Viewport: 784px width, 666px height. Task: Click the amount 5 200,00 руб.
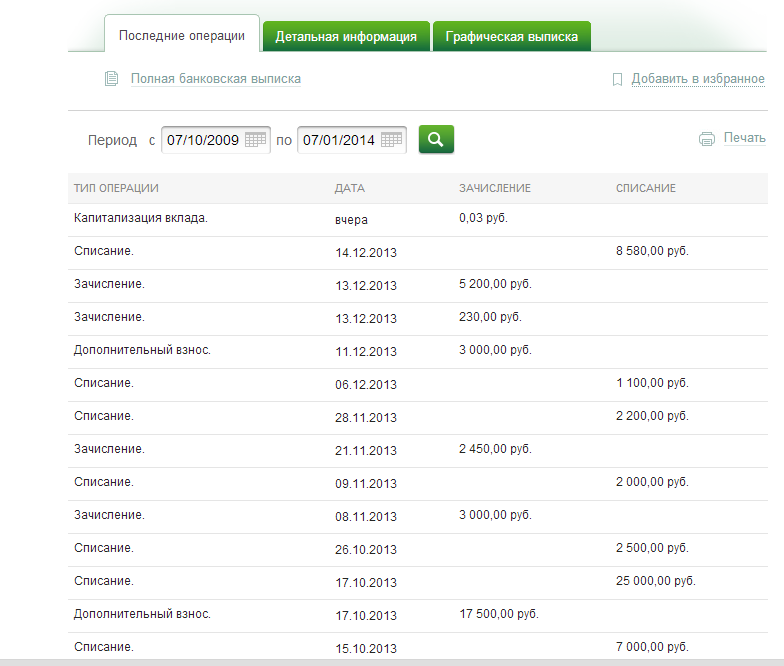point(495,284)
